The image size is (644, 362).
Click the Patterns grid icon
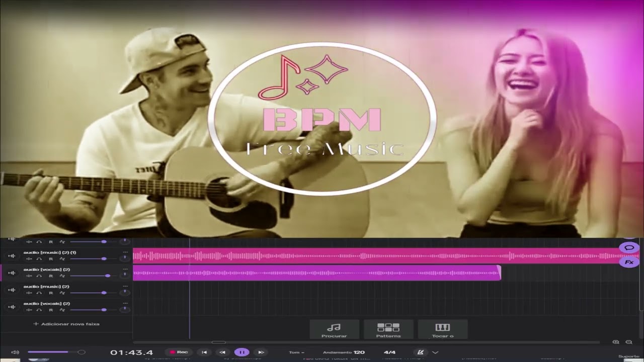point(388,327)
